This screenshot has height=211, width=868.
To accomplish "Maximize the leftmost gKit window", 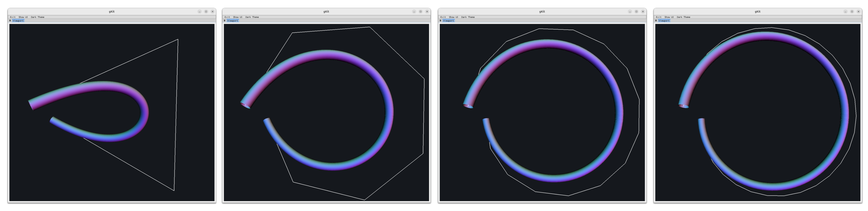I will [206, 11].
